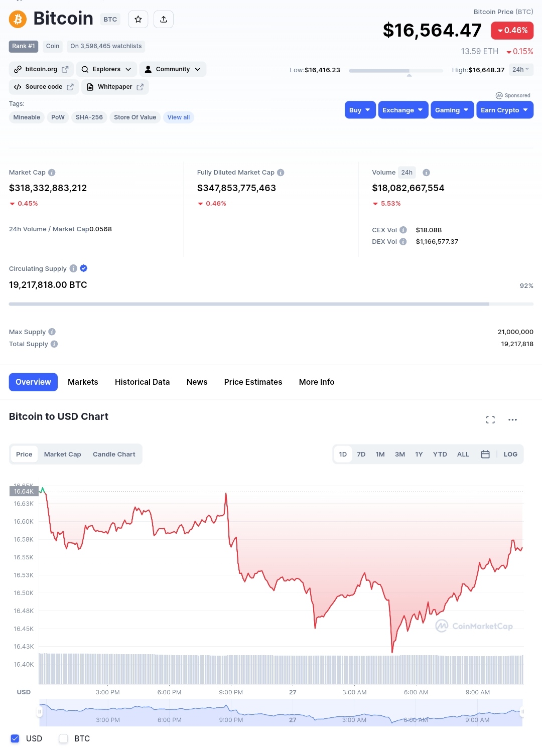542x756 pixels.
Task: Open the calendar date range picker
Action: (485, 455)
